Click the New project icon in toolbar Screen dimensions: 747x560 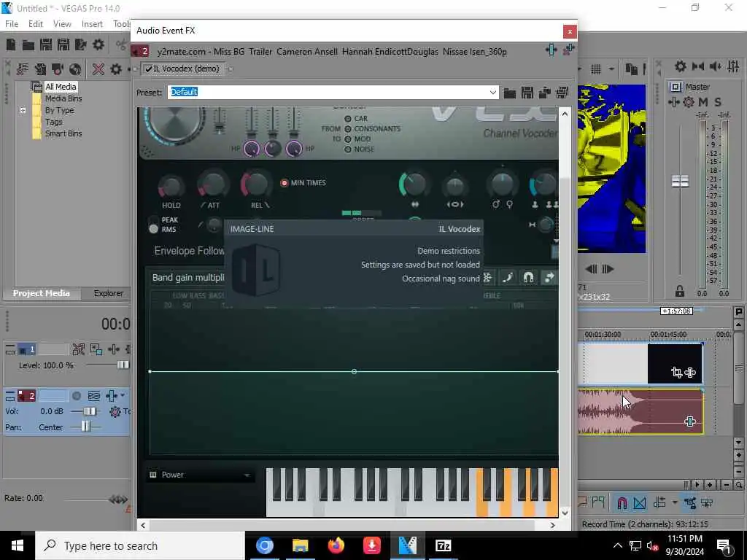click(10, 44)
